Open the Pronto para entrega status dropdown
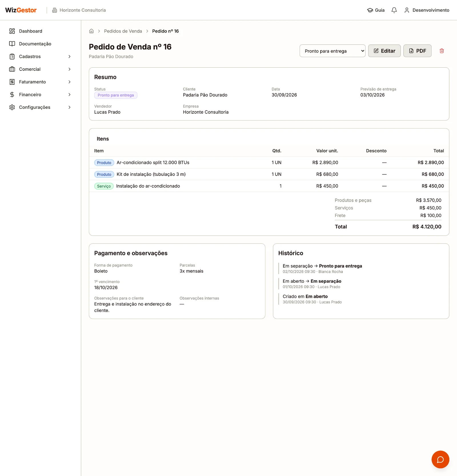Viewport: 457px width, 476px height. [x=332, y=51]
